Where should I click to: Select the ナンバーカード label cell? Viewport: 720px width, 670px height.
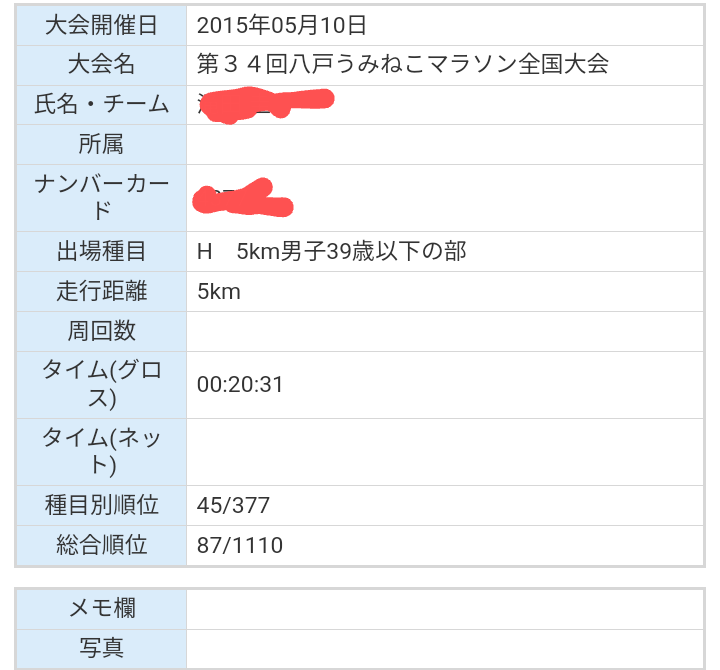point(101,198)
